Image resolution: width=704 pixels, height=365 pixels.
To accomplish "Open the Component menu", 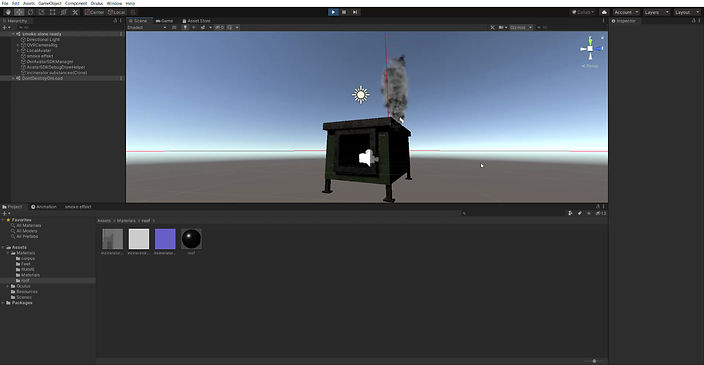I will 76,3.
